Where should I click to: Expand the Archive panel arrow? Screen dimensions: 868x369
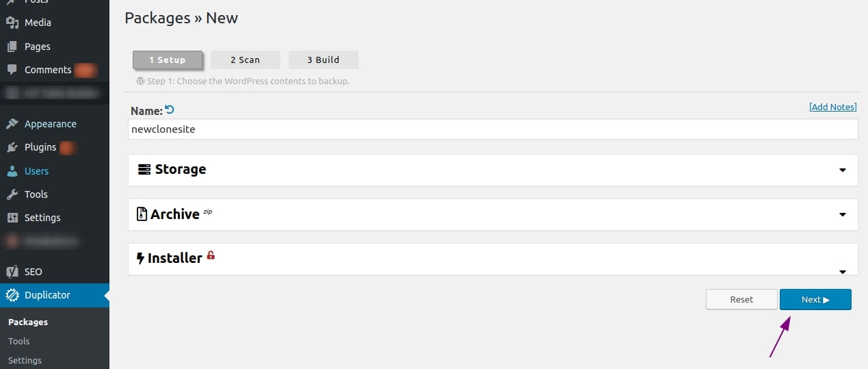843,214
